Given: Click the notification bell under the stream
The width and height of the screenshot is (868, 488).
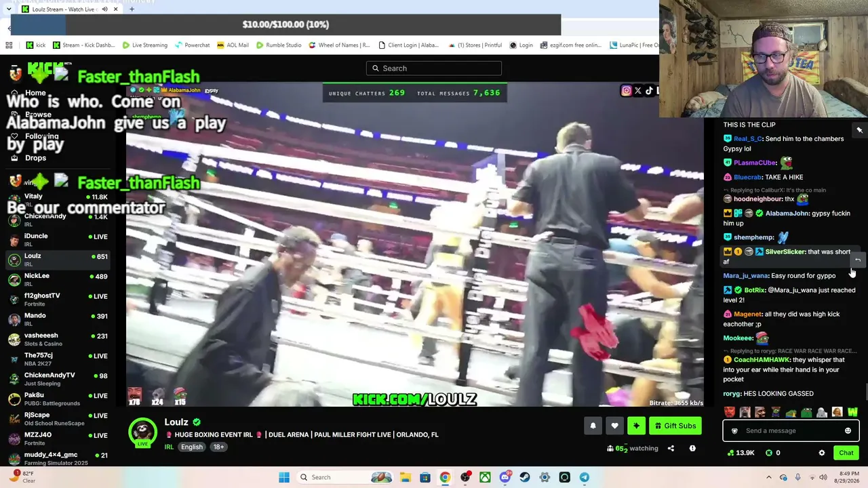Looking at the screenshot, I should (593, 426).
